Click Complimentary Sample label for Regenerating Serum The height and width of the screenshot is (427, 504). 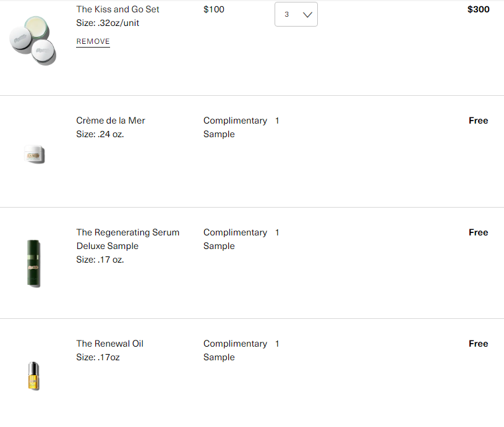(x=234, y=239)
